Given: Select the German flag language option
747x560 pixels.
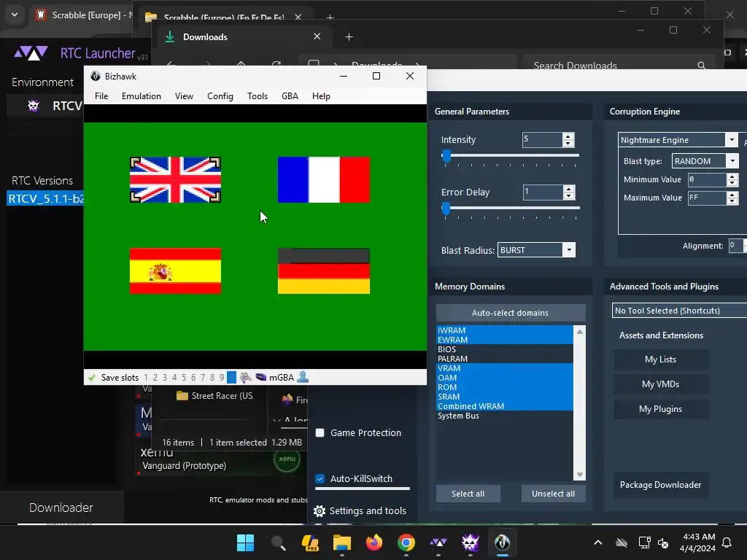Looking at the screenshot, I should 323,271.
